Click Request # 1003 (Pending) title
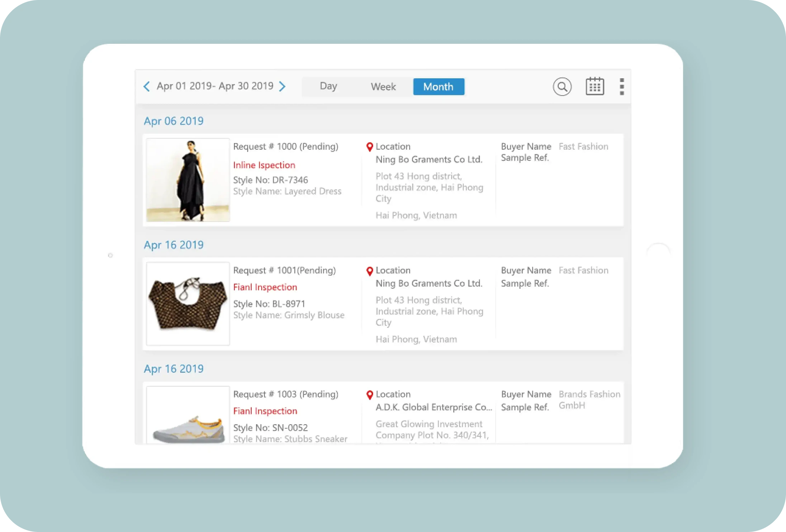This screenshot has height=532, width=786. point(285,394)
